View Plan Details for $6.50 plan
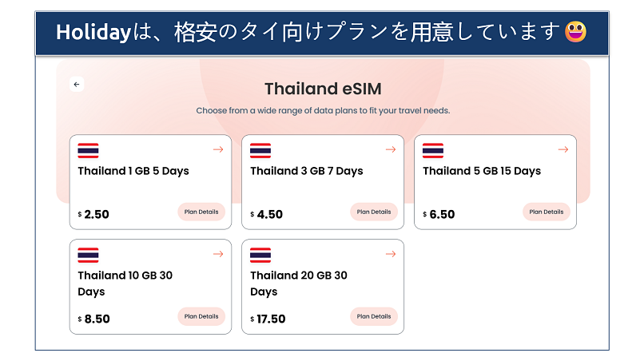644x361 pixels. tap(547, 212)
